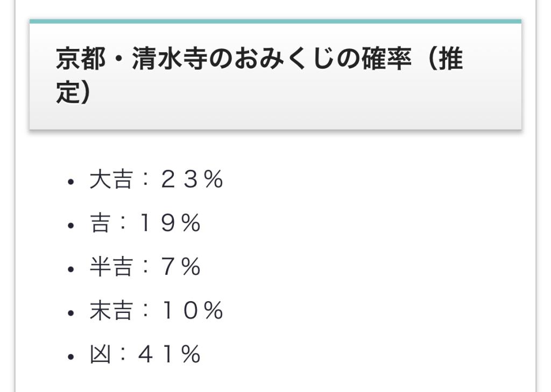Click the 41% value beside 凶
Screen dimensions: 551x392
point(169,355)
